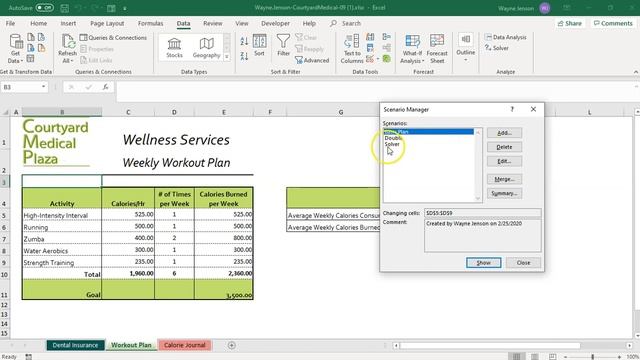This screenshot has height=360, width=640.
Task: Click Close in Scenario Manager
Action: point(523,262)
